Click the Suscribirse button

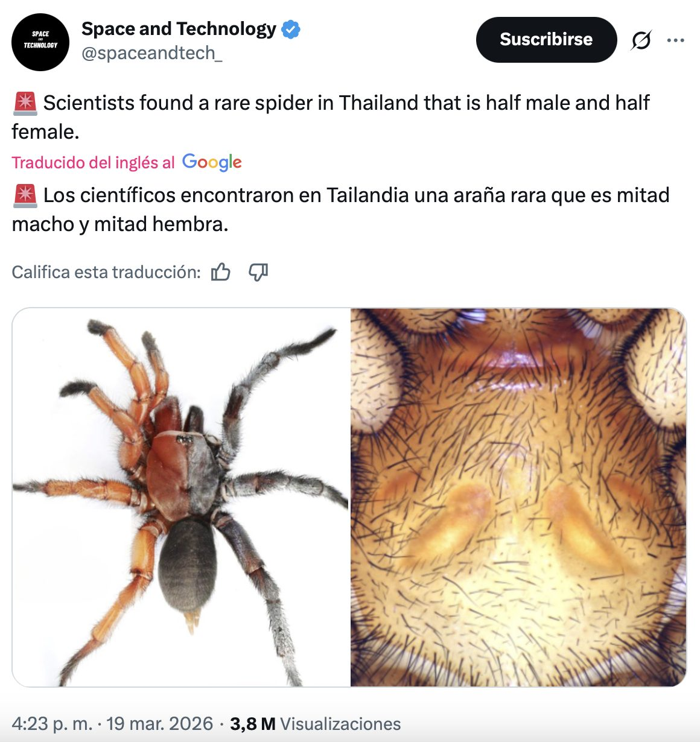click(x=546, y=40)
